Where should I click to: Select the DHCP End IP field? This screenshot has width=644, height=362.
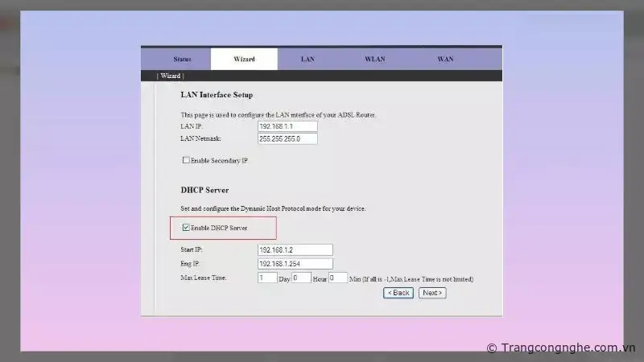point(295,264)
